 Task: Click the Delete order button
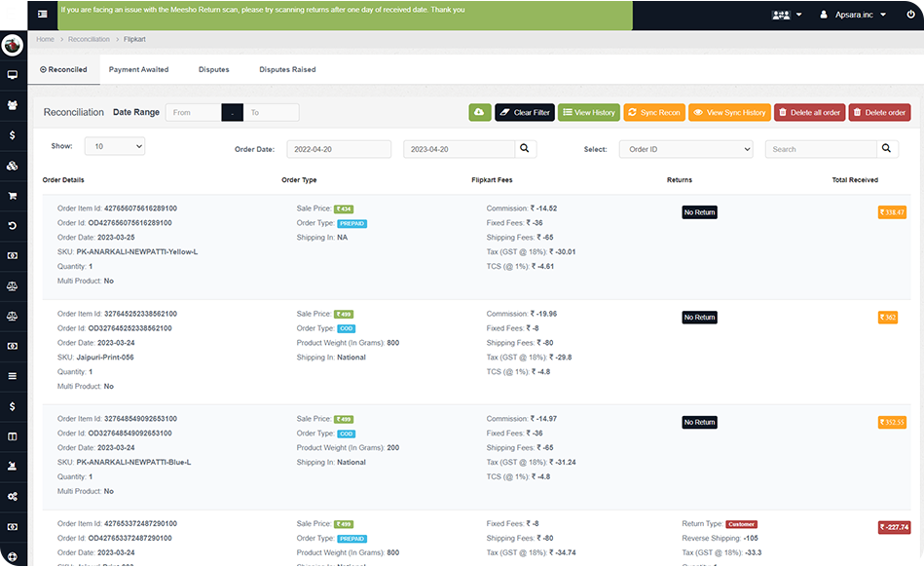pos(879,112)
